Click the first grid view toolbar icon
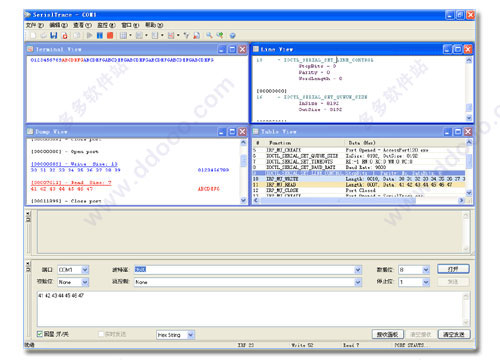 (123, 35)
